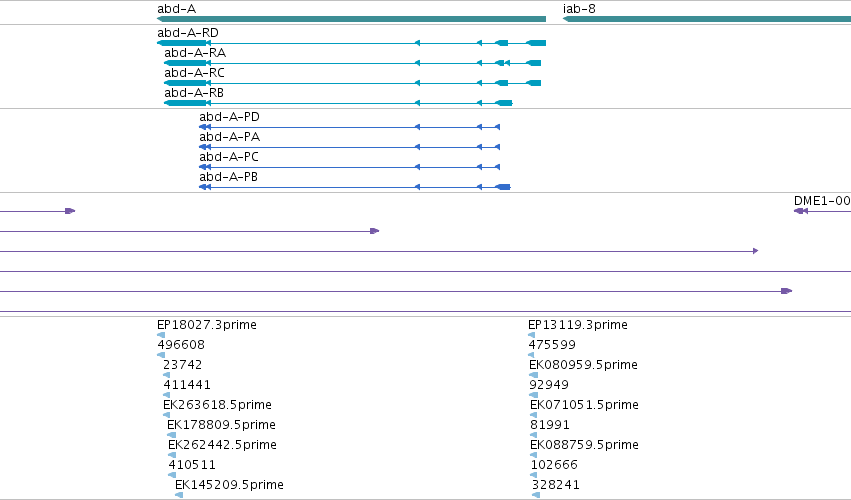Click the EP13119.3prime insertion label
851x500 pixels.
pos(578,325)
